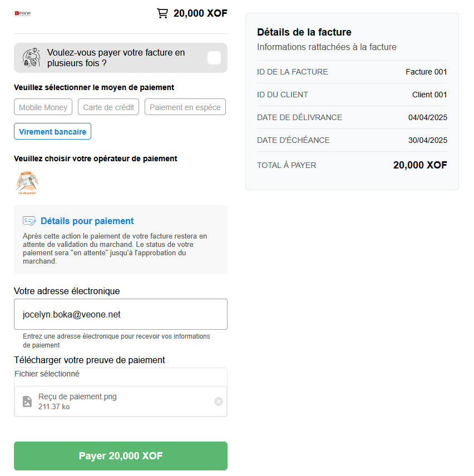The image size is (474, 476).
Task: Click the Facture 001 invoice ID value
Action: coord(426,72)
